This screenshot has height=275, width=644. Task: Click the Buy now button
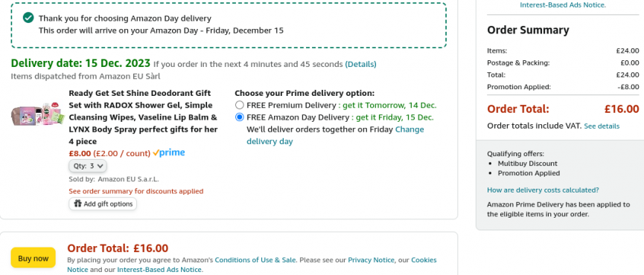click(34, 258)
